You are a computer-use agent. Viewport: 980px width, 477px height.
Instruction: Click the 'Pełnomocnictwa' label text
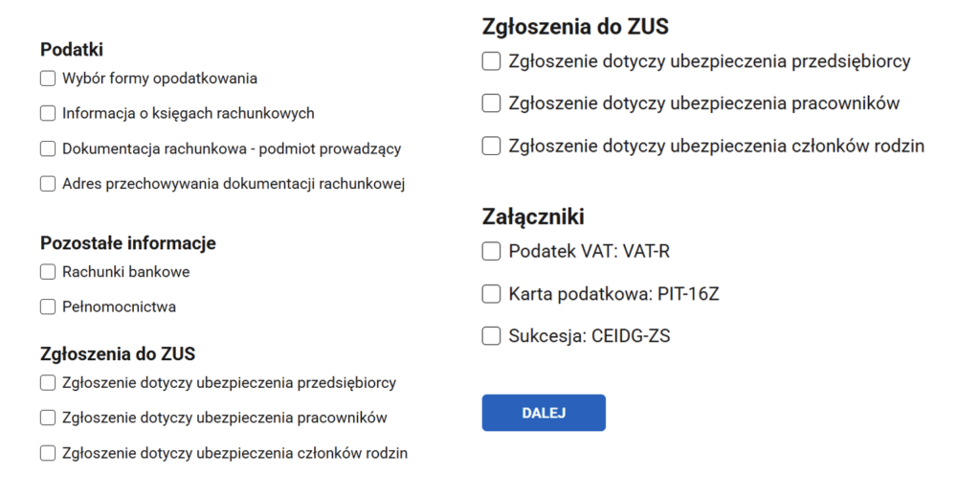tap(119, 307)
